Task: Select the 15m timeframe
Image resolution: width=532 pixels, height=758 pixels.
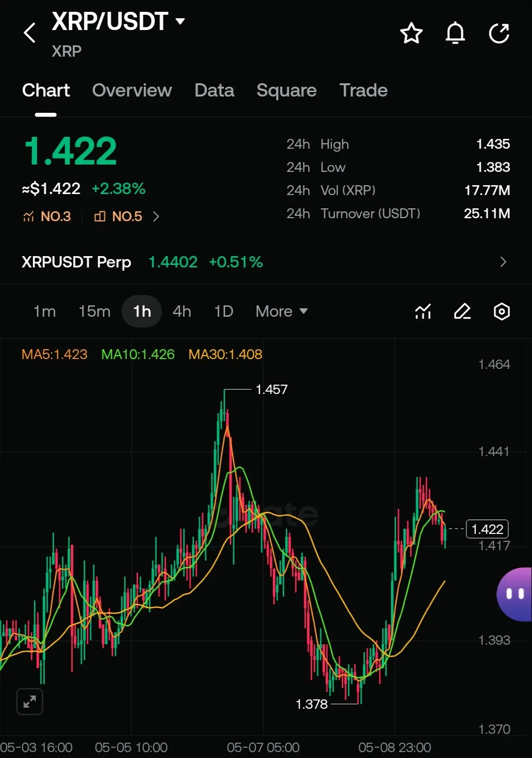Action: pyautogui.click(x=95, y=311)
